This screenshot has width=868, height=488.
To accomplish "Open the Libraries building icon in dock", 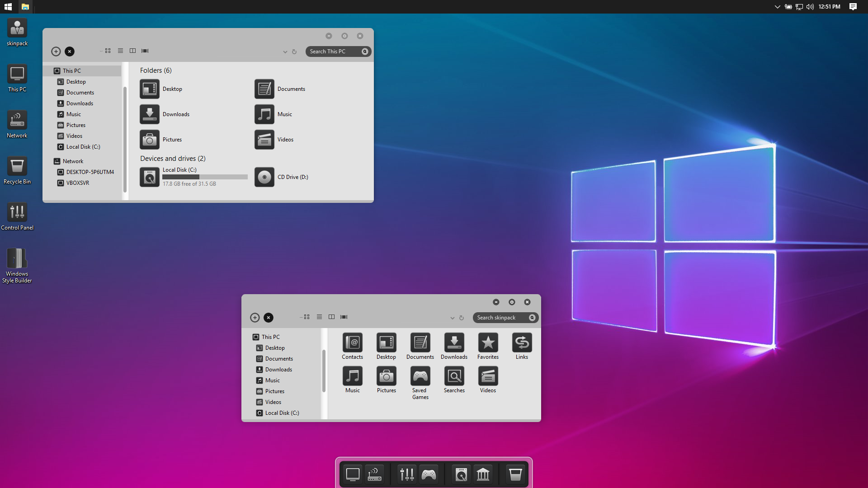I will [483, 474].
